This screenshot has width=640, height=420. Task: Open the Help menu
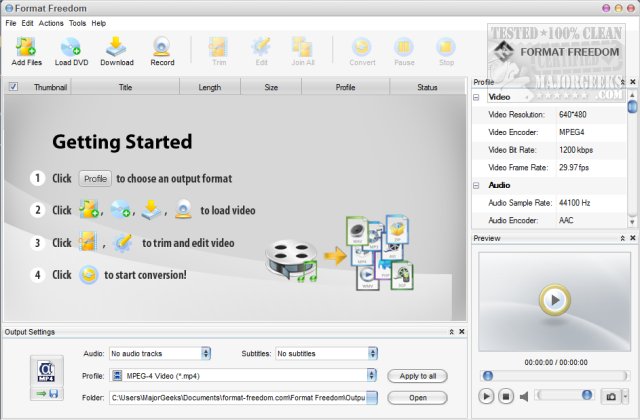[x=99, y=23]
